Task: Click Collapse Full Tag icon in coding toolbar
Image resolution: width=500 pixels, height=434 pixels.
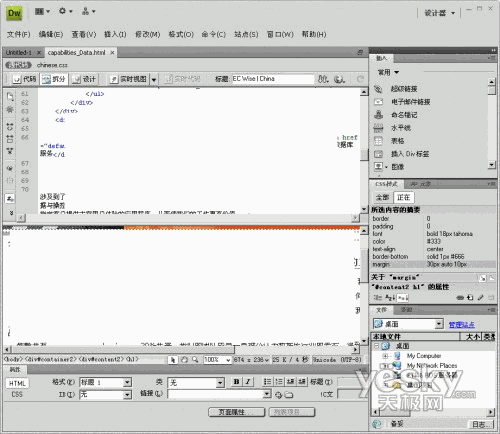Action: click(x=10, y=126)
